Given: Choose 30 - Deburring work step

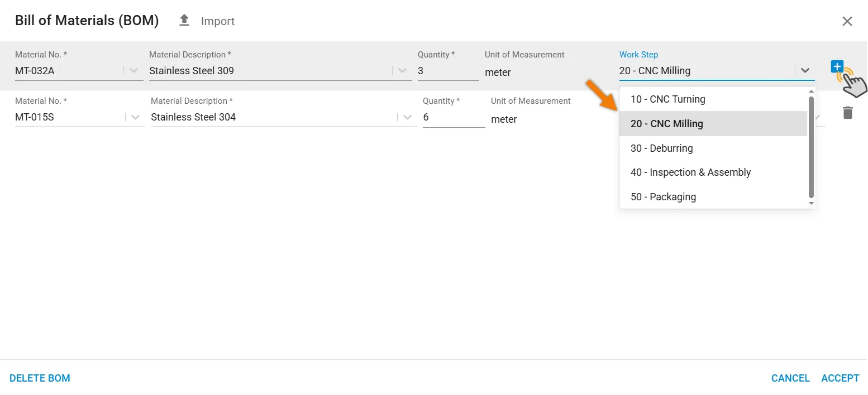Looking at the screenshot, I should coord(713,148).
